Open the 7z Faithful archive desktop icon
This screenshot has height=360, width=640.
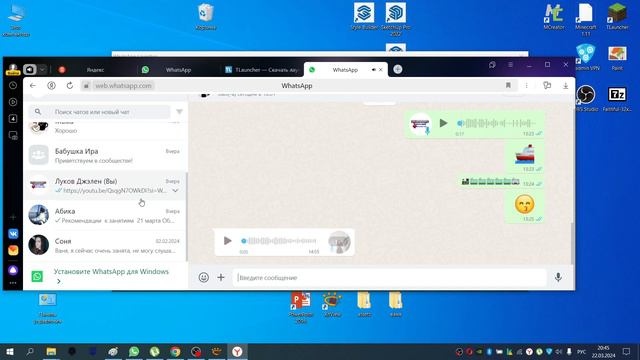pos(617,98)
